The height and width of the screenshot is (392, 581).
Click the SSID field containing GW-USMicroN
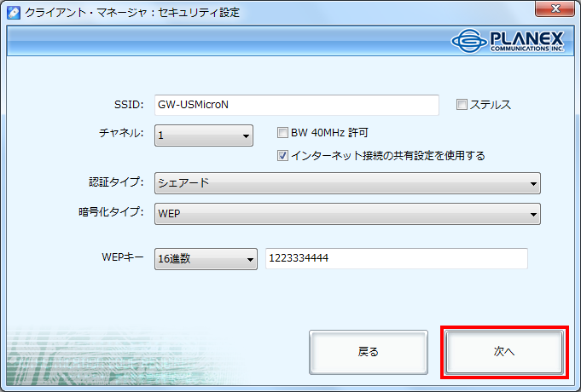pyautogui.click(x=296, y=105)
